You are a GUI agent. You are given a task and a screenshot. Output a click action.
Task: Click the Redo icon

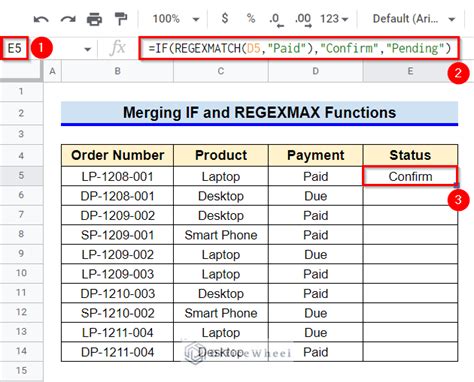click(x=68, y=19)
